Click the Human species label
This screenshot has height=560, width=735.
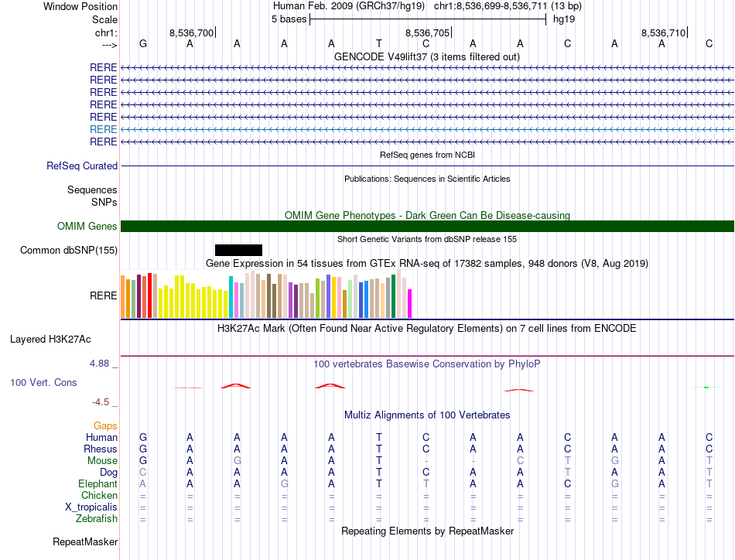(x=101, y=437)
